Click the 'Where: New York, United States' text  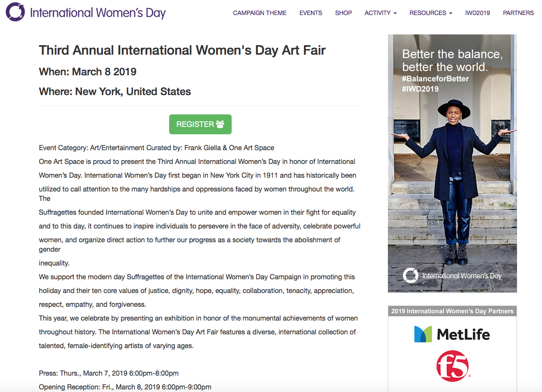click(115, 92)
